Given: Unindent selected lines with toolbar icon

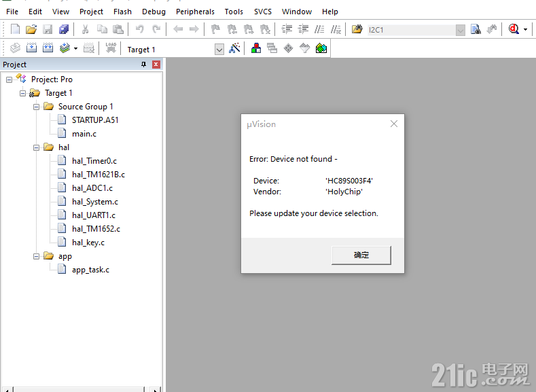Looking at the screenshot, I should [303, 29].
